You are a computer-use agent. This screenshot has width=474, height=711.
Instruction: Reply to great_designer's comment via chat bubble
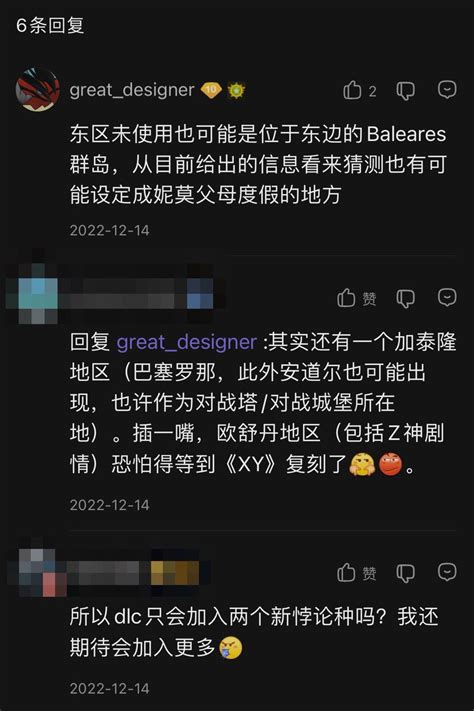click(447, 89)
